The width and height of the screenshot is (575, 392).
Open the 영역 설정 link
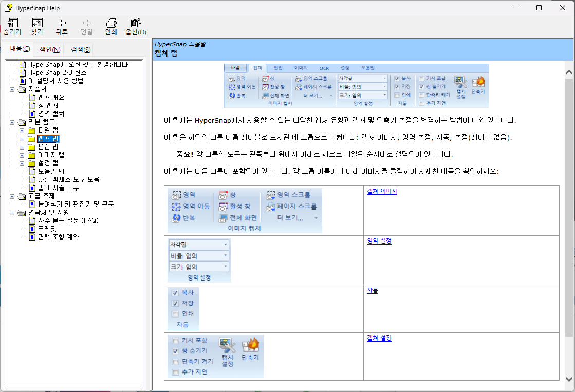[379, 241]
